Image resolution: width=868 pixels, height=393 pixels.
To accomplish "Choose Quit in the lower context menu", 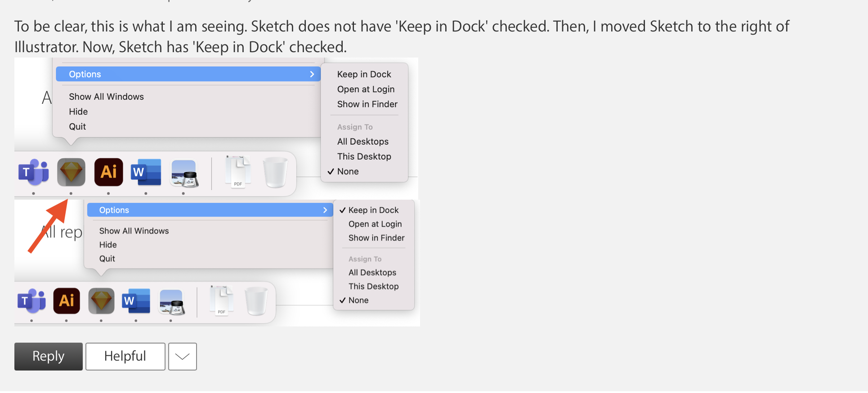I will pyautogui.click(x=107, y=259).
